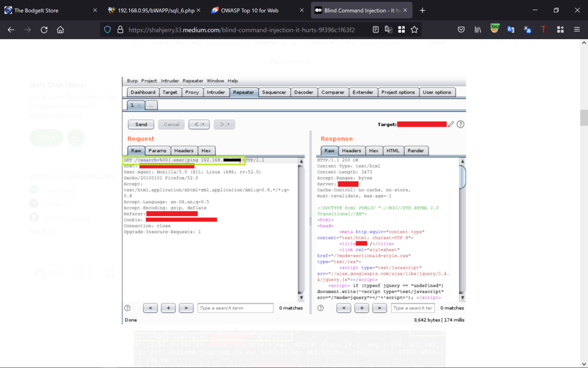Click the 3,642 bytes | 174 millis status
The height and width of the screenshot is (368, 588).
click(439, 320)
